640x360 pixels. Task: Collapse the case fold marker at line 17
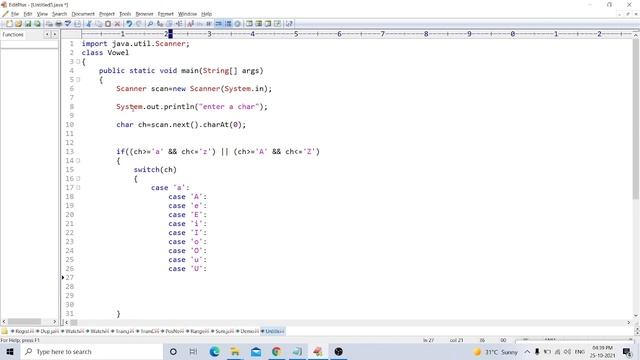[78, 187]
